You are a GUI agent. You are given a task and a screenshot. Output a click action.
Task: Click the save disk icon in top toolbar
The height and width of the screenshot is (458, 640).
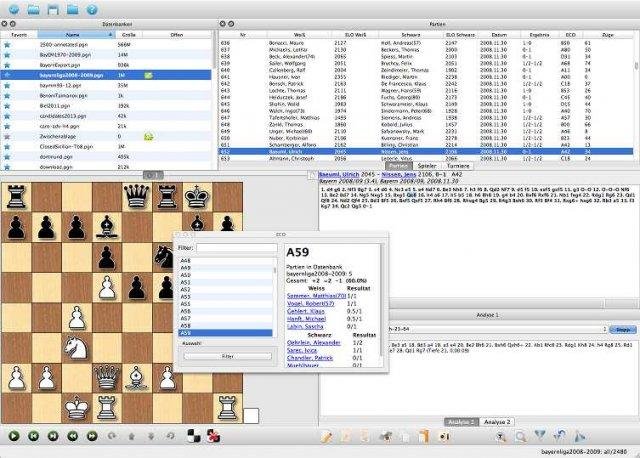[53, 9]
